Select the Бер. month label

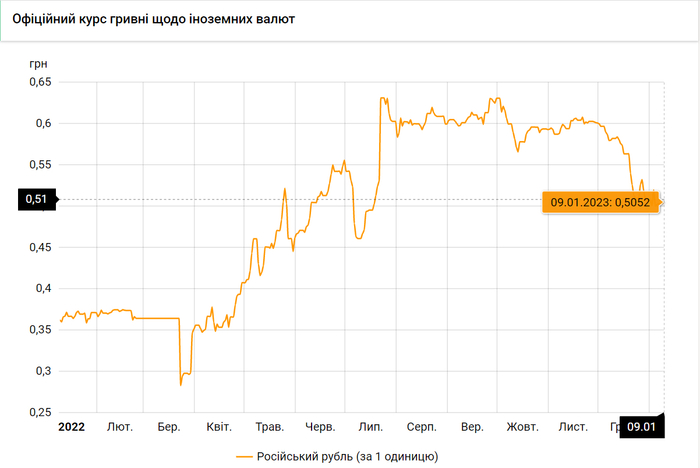[169, 427]
